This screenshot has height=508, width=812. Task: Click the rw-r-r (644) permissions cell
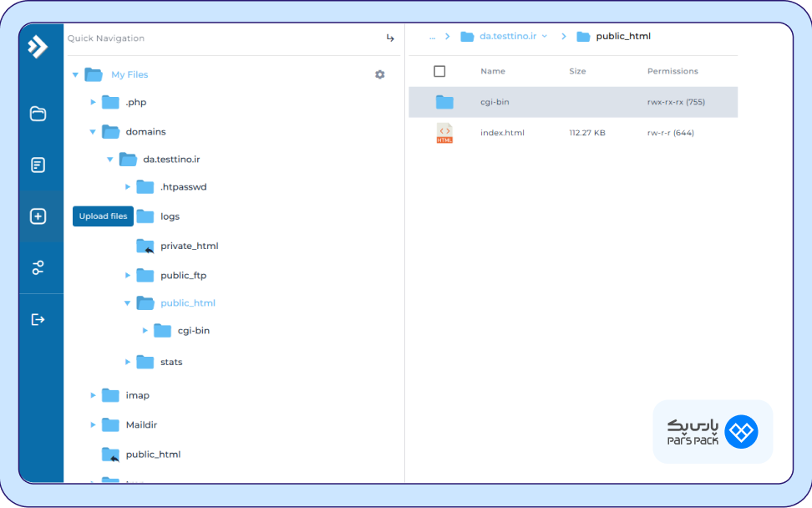coord(671,133)
